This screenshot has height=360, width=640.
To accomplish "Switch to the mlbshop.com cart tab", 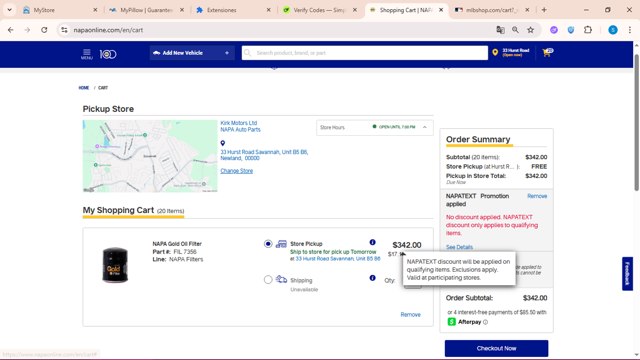I will pos(491,10).
